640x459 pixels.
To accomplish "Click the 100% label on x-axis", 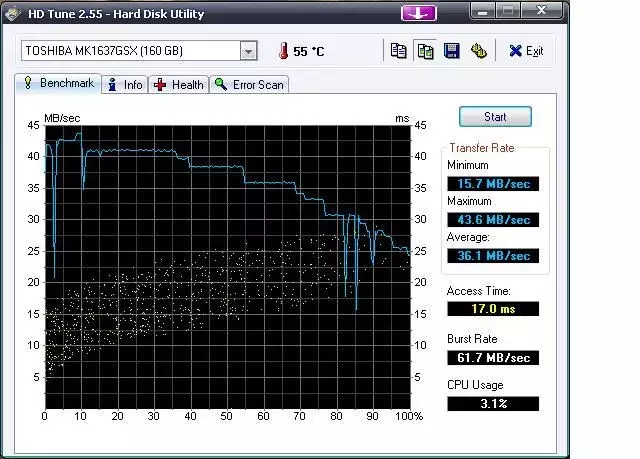I will click(409, 416).
